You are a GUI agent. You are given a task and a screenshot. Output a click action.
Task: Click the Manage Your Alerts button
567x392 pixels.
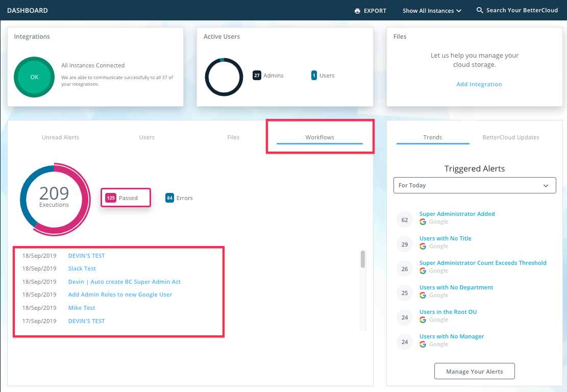[x=474, y=371]
